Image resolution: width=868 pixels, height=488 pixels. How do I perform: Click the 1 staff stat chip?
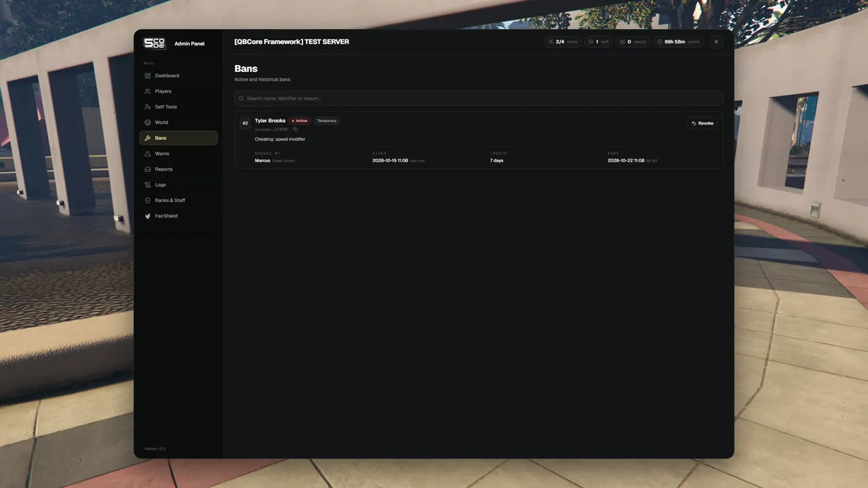pos(599,42)
